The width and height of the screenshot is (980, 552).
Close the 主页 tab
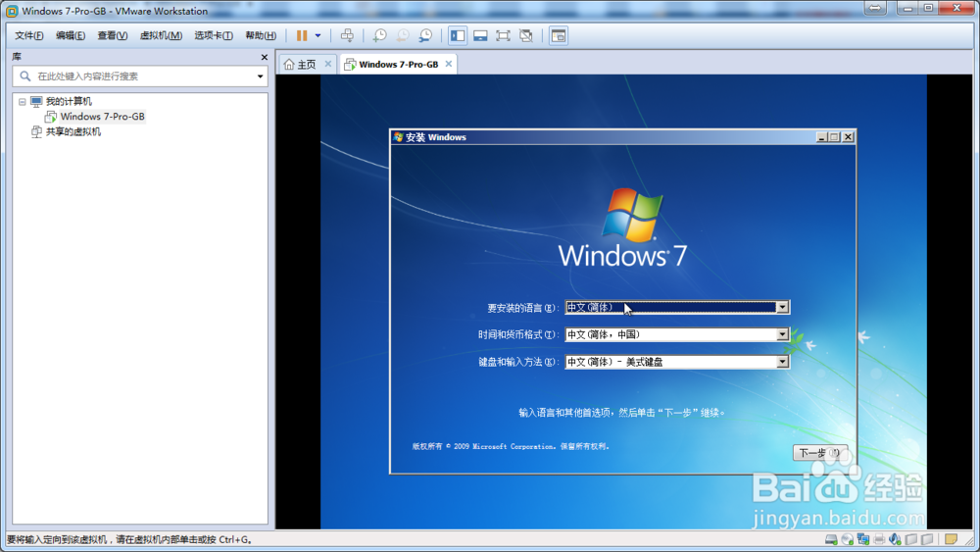pos(328,64)
